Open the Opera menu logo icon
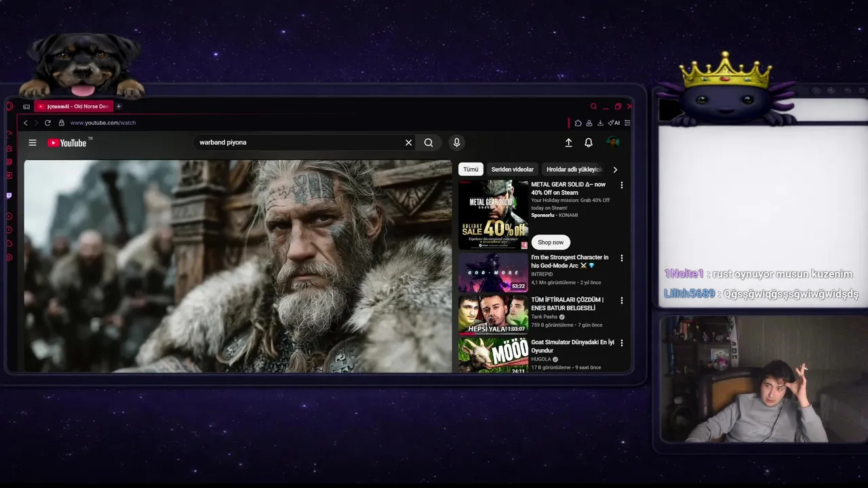This screenshot has height=488, width=868. pyautogui.click(x=9, y=106)
